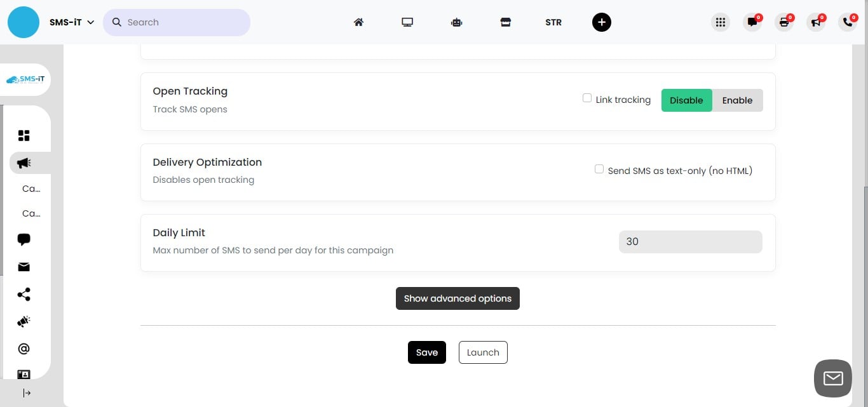
Task: Open the marketplace storefront icon
Action: (505, 22)
